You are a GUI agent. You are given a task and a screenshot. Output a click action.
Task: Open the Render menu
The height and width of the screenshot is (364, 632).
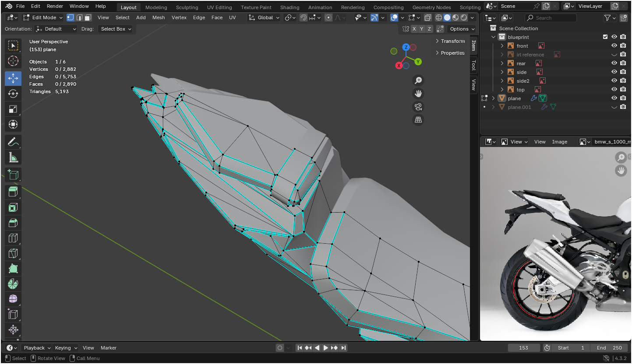(55, 6)
